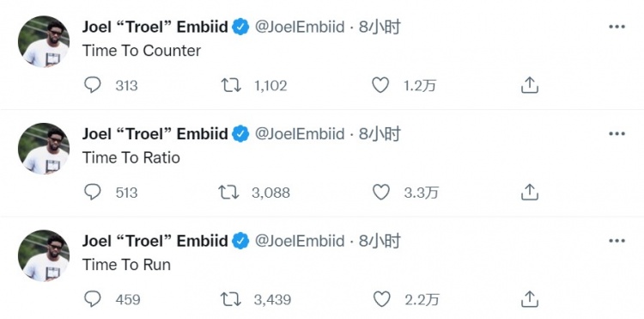This screenshot has width=644, height=319.
Task: Retweet the "Time To Run" tweet
Action: [231, 299]
